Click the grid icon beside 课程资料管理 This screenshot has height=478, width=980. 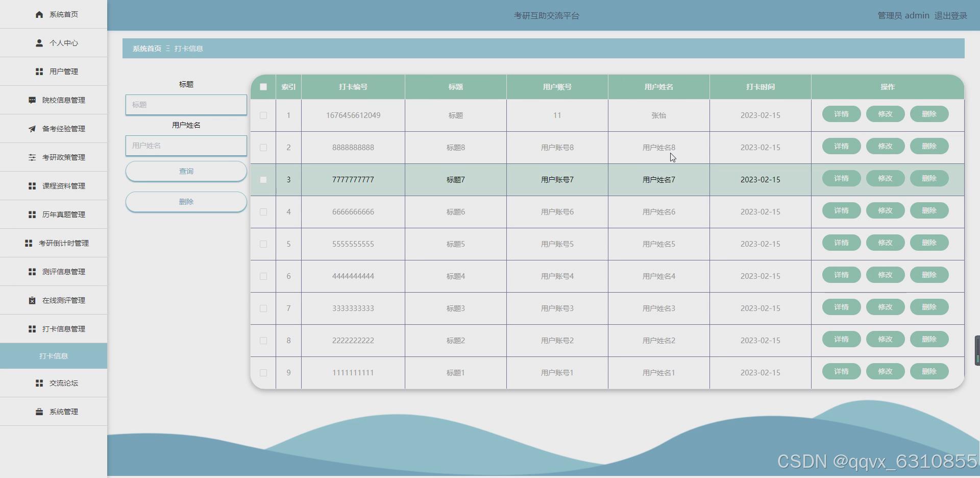click(32, 186)
